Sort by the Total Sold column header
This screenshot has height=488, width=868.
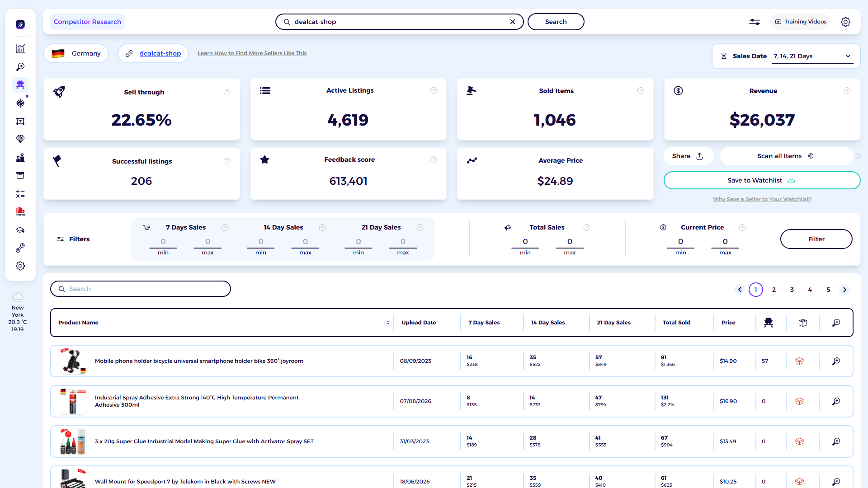point(676,323)
